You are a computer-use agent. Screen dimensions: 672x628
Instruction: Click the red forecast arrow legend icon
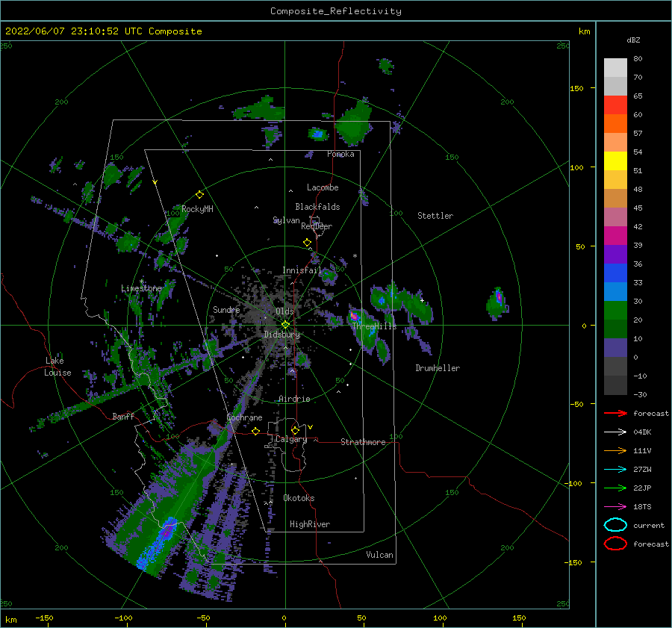(x=615, y=413)
